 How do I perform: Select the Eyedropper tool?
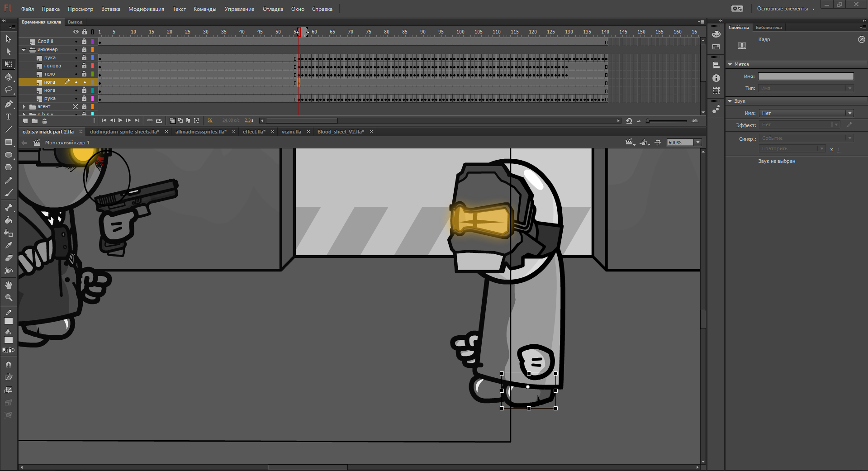click(9, 245)
